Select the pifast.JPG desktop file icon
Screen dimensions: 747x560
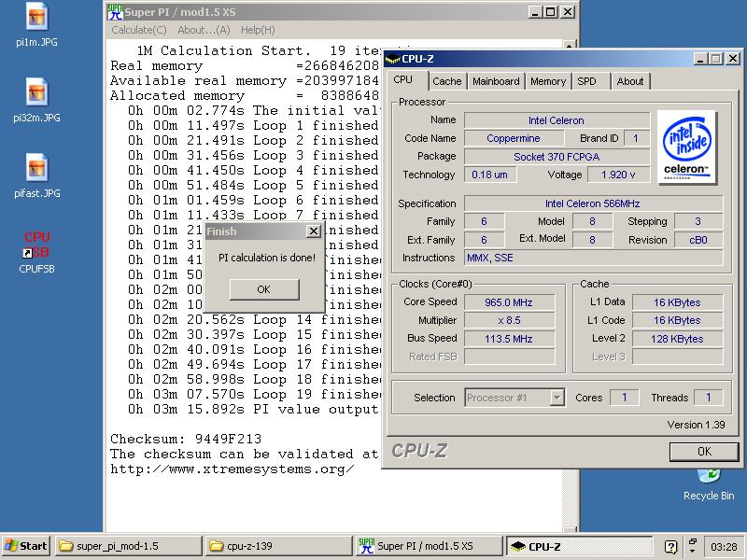tap(36, 175)
